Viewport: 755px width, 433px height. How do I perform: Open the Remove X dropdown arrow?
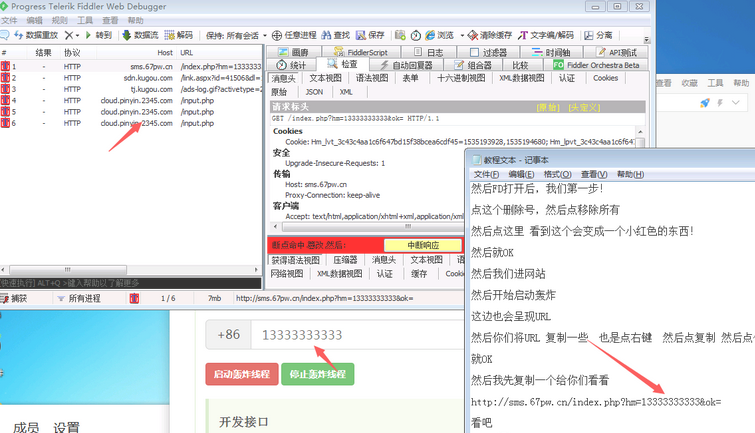(x=78, y=36)
